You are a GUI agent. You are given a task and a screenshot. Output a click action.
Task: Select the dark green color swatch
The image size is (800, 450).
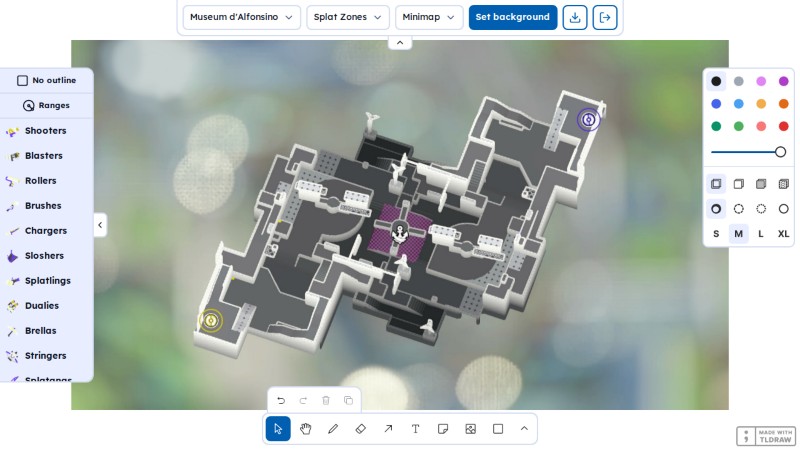click(716, 126)
